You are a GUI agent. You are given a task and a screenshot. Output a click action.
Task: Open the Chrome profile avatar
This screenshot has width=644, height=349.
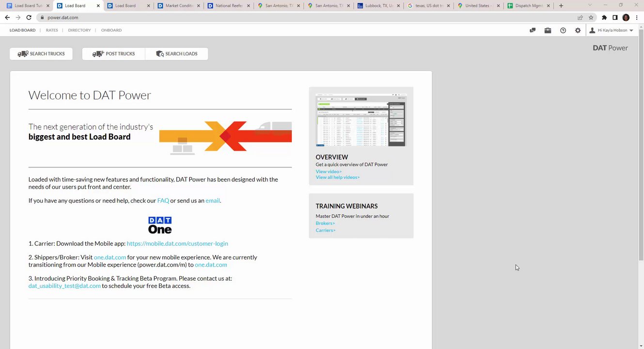(626, 17)
